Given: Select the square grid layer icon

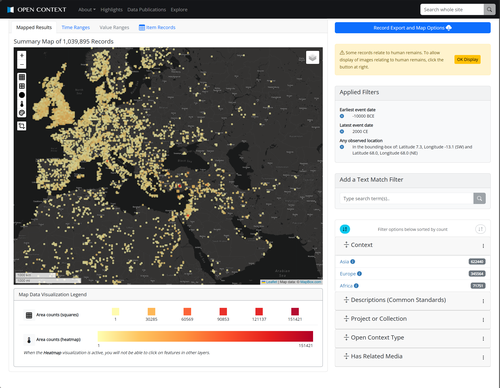Looking at the screenshot, I should point(22,77).
